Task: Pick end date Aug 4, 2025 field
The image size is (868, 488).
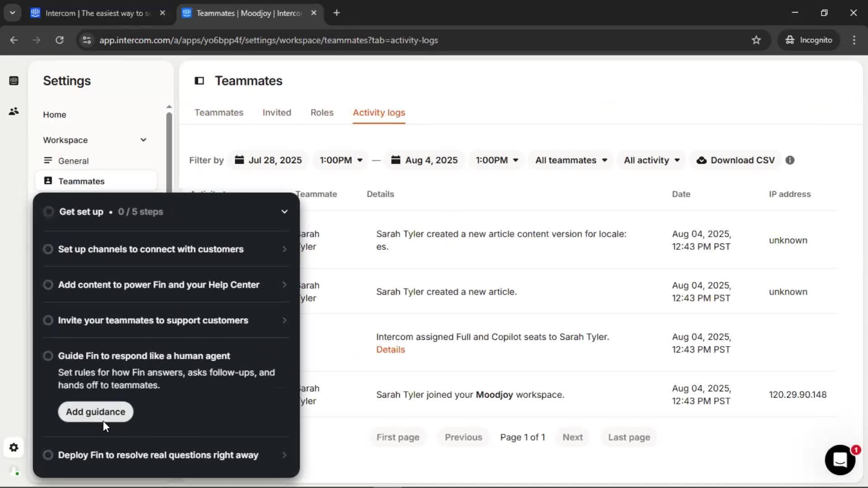Action: 425,160
